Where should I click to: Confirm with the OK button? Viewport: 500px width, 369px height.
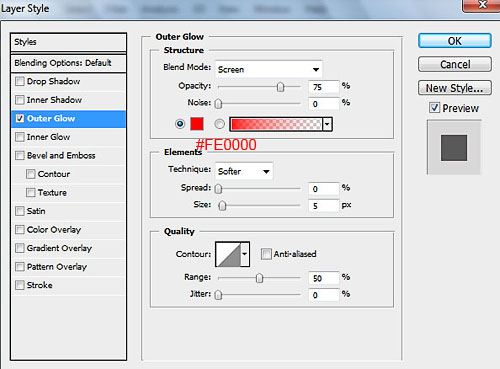(455, 41)
